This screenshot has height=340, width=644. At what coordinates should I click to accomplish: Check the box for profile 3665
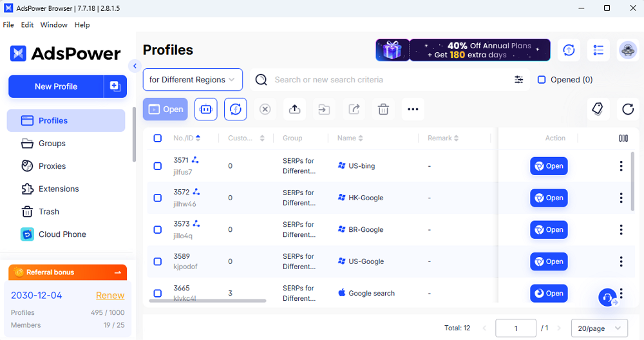point(158,293)
